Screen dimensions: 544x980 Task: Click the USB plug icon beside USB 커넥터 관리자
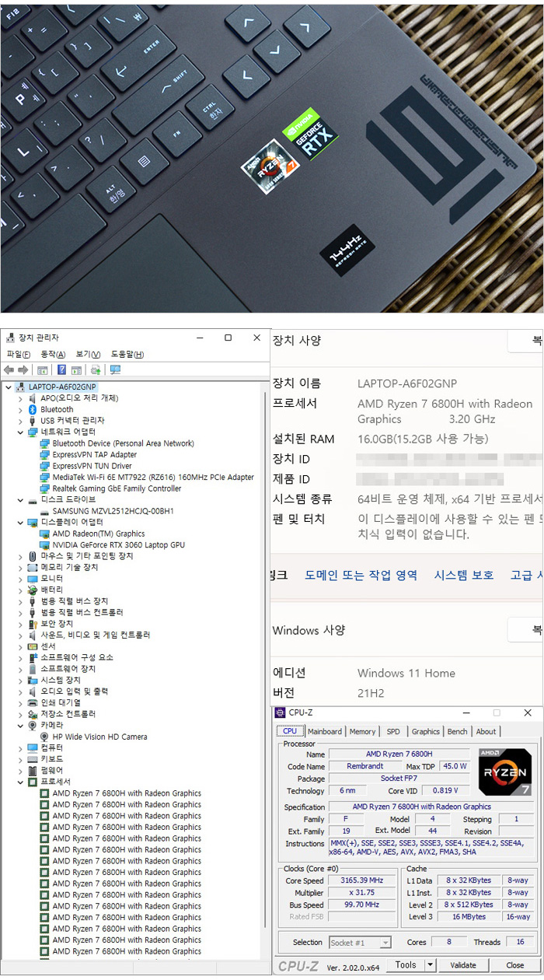33,421
